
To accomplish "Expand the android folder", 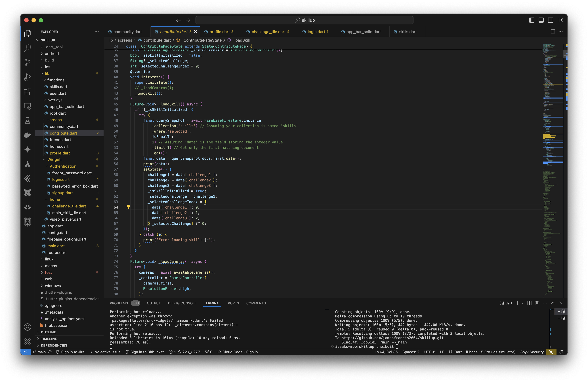I will tap(52, 54).
